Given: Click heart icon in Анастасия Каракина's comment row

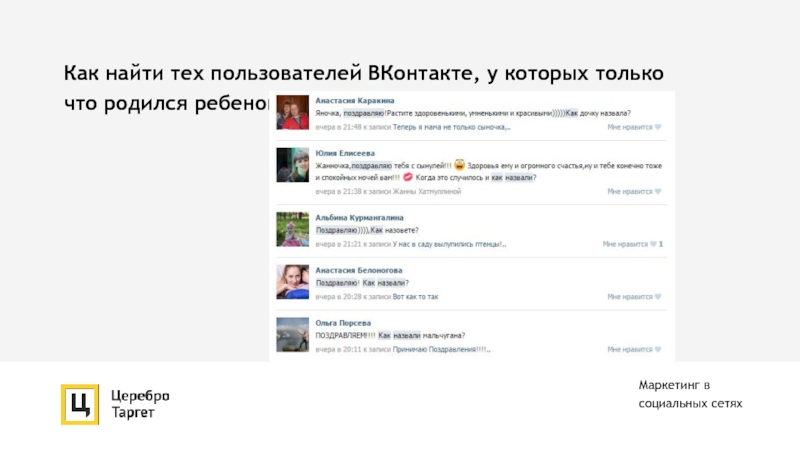Looking at the screenshot, I should click(658, 127).
